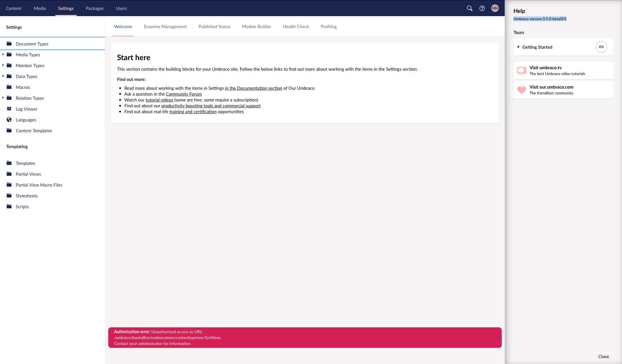
Task: Click the Log Viewer icon
Action: (x=9, y=109)
